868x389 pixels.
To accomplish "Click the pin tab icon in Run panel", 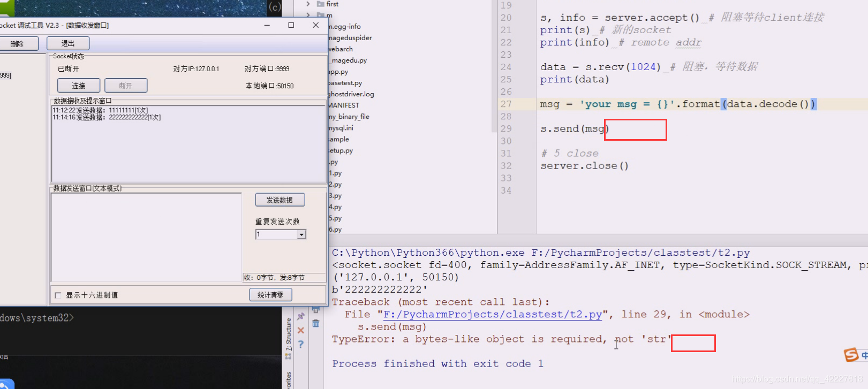I will pos(301,316).
